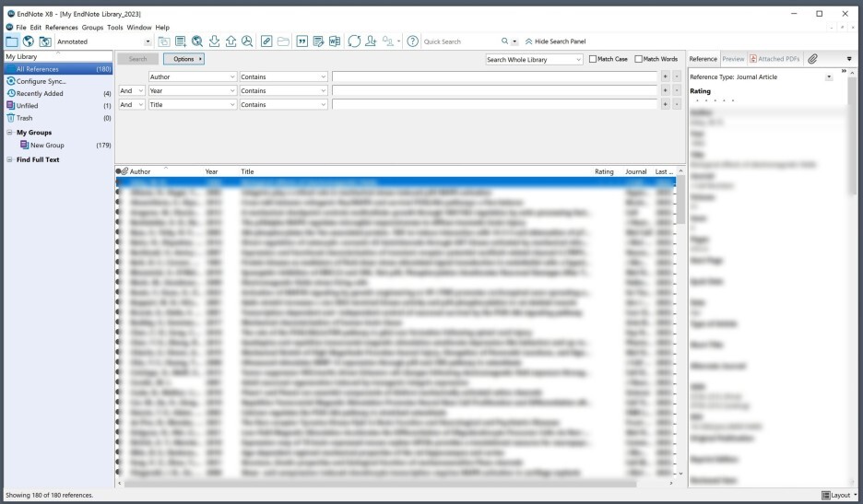Viewport: 863px width, 504px height.
Task: Click the Go to Word Processor icon
Action: point(335,41)
